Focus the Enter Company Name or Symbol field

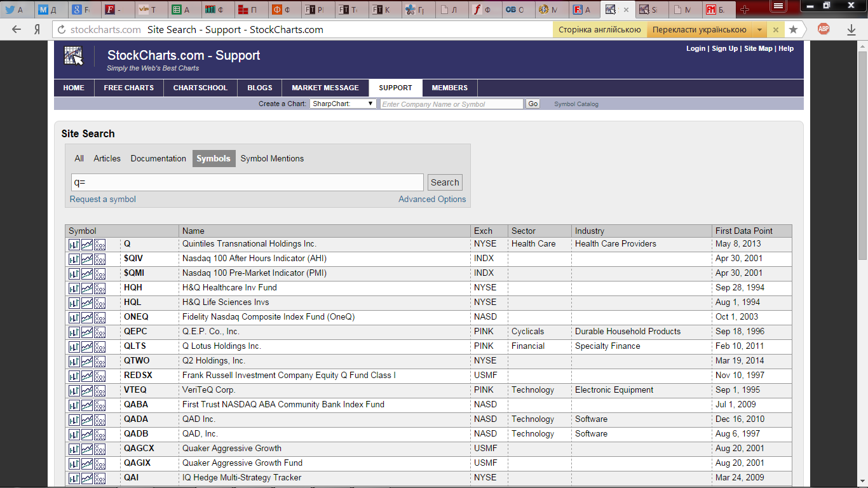point(452,104)
